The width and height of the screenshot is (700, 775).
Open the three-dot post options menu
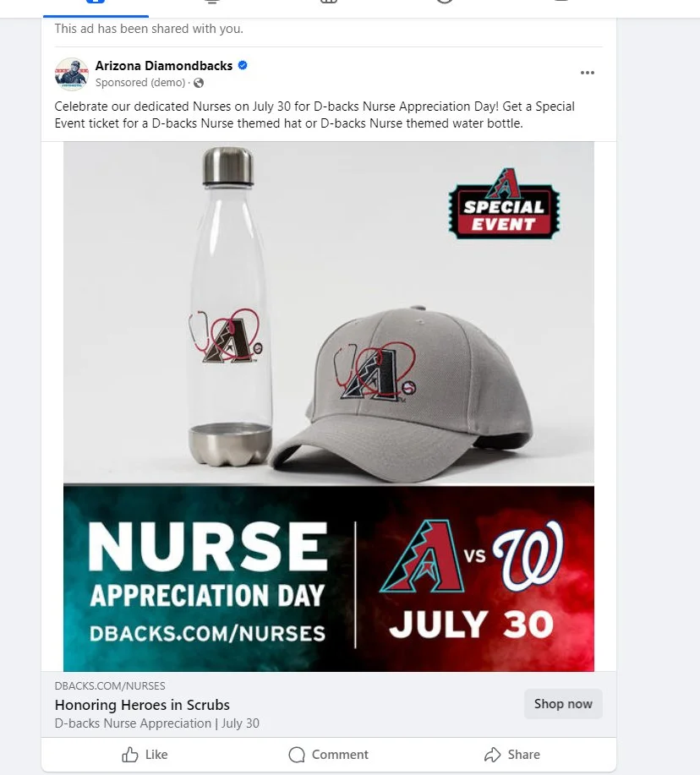[x=588, y=73]
